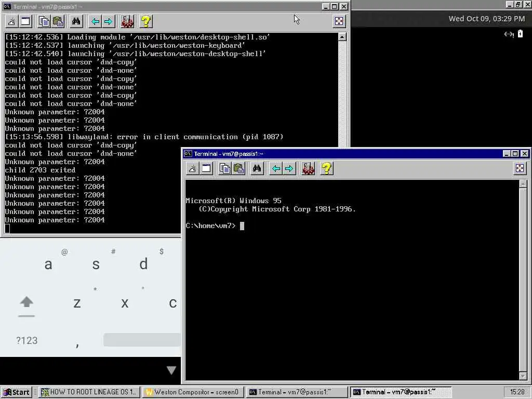Viewport: 532px width, 399px height.
Task: Go to previous tab in front Windows 95 terminal
Action: click(x=276, y=168)
